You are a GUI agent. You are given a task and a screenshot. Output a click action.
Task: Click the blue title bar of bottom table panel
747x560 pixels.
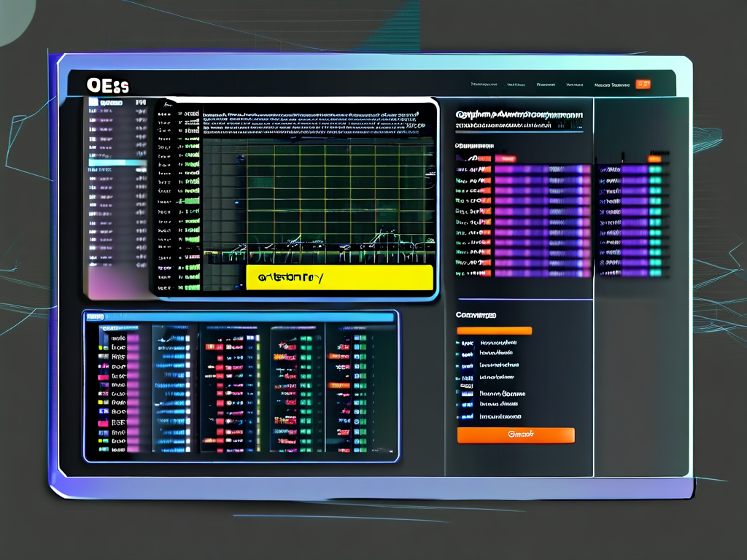coord(241,317)
